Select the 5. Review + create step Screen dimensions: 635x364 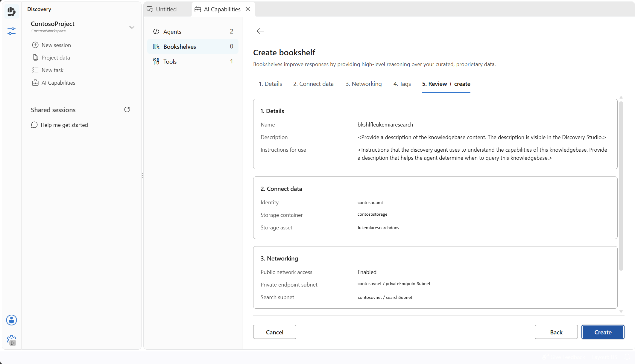446,84
